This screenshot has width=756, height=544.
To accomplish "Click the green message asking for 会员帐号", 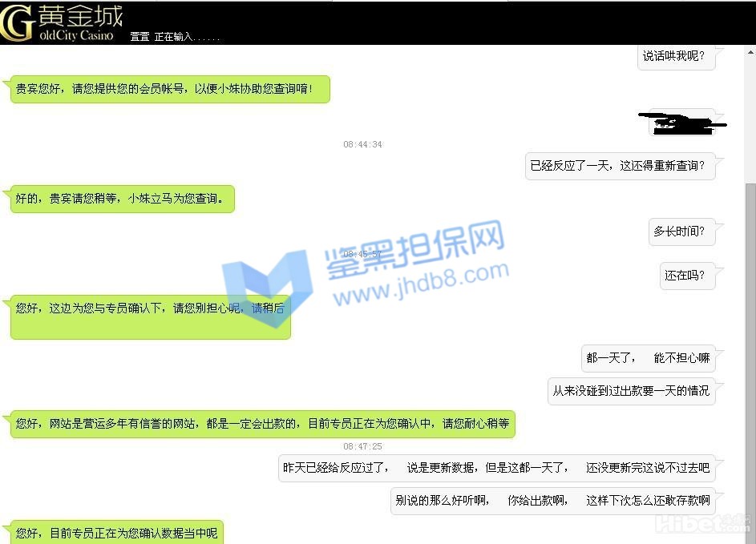I will tap(170, 89).
